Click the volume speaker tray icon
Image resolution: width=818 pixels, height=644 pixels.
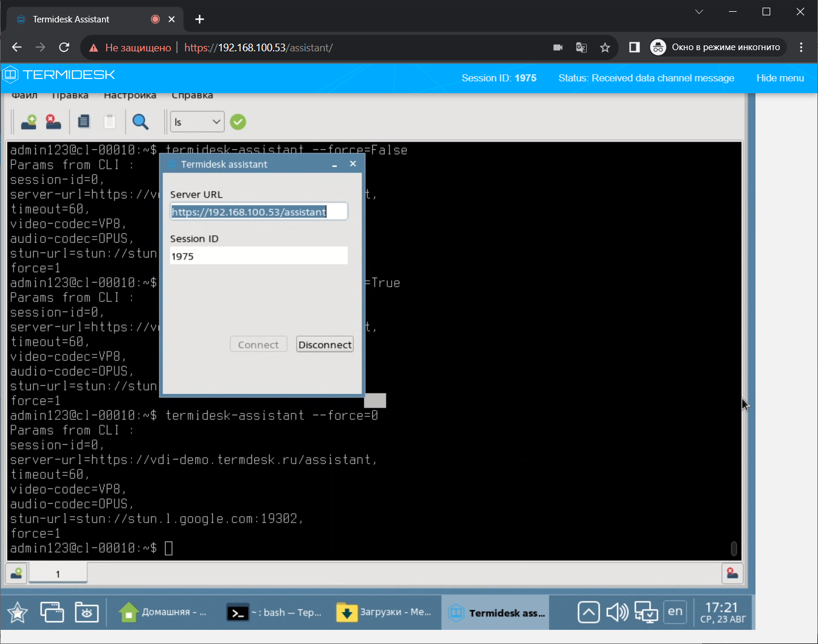[617, 612]
